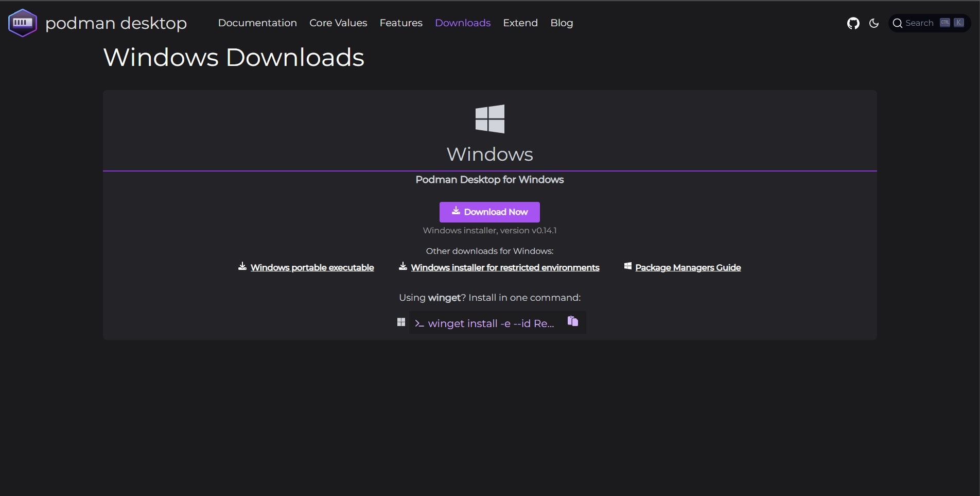Toggle dark mode with the moon icon
Screen dimensions: 980x496
873,23
